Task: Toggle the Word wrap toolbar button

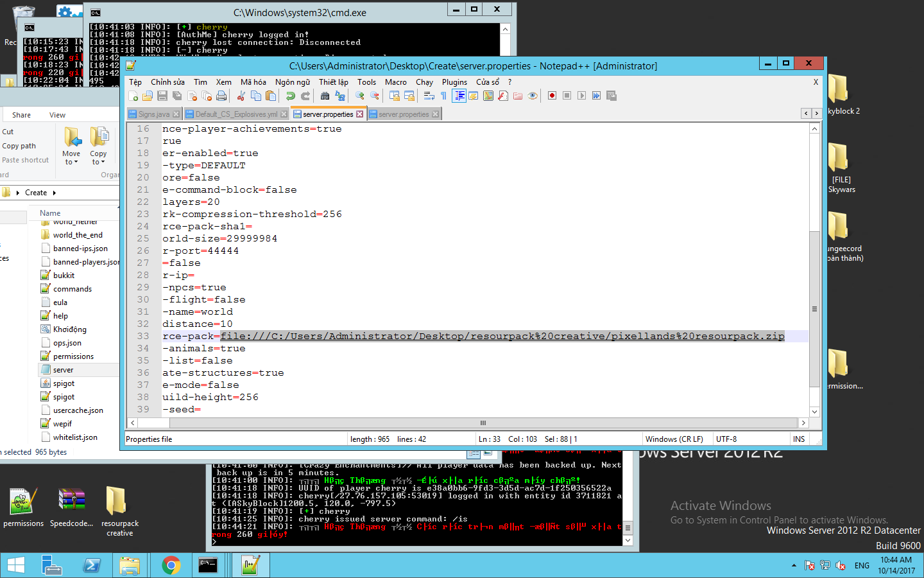Action: pyautogui.click(x=429, y=96)
